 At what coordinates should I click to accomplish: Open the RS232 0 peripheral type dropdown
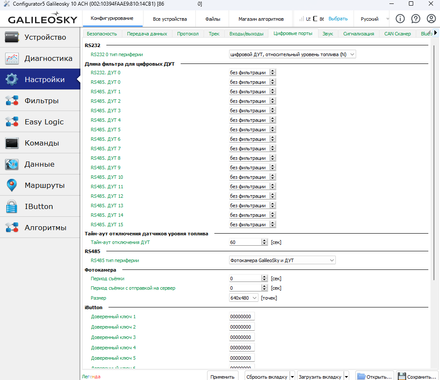click(292, 54)
